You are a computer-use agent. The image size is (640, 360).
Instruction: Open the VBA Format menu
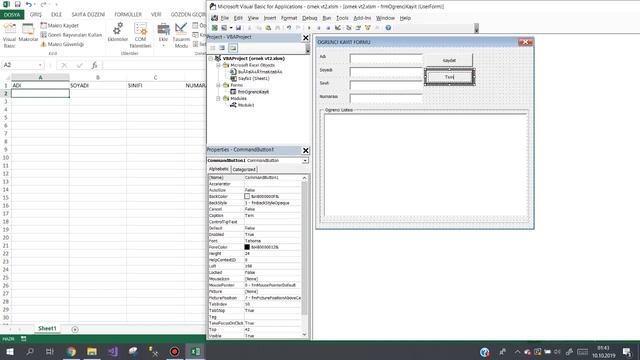point(289,18)
